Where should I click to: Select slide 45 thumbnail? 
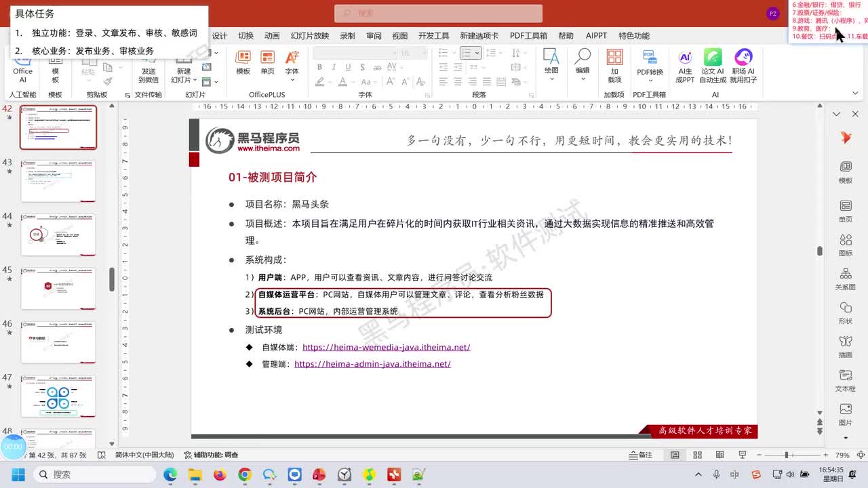tap(58, 288)
